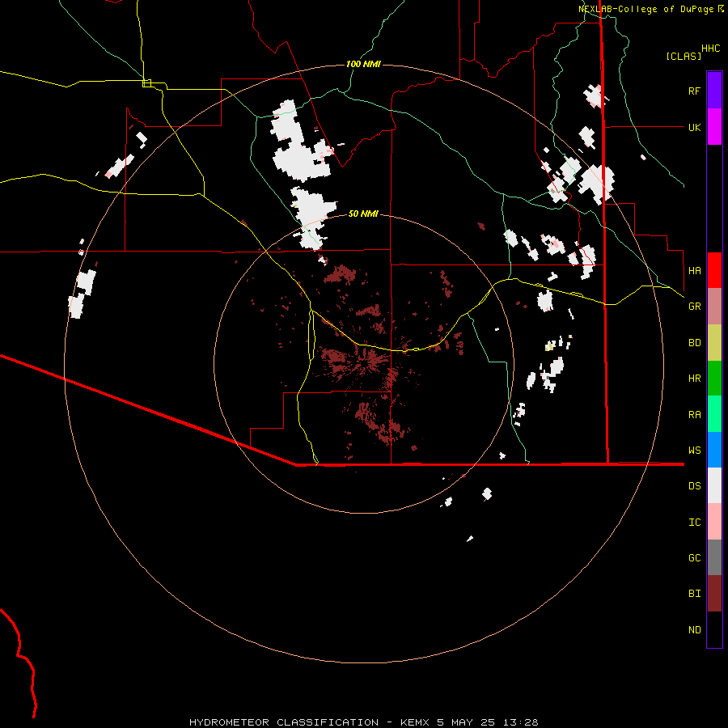
Task: Click the GR legend label
Action: [x=694, y=307]
